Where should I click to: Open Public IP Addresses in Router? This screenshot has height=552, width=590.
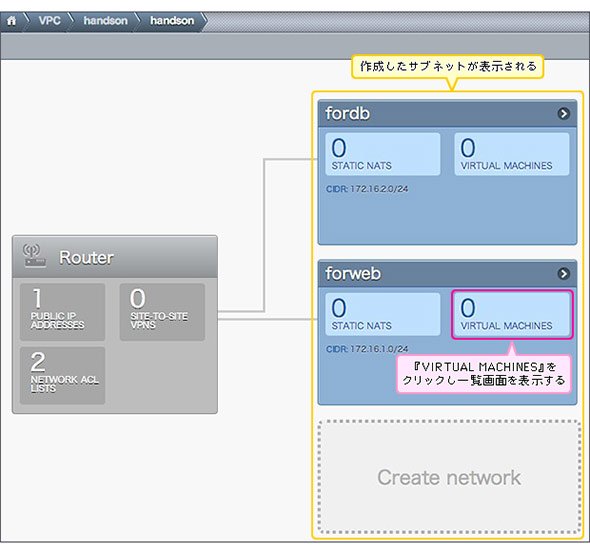[62, 312]
